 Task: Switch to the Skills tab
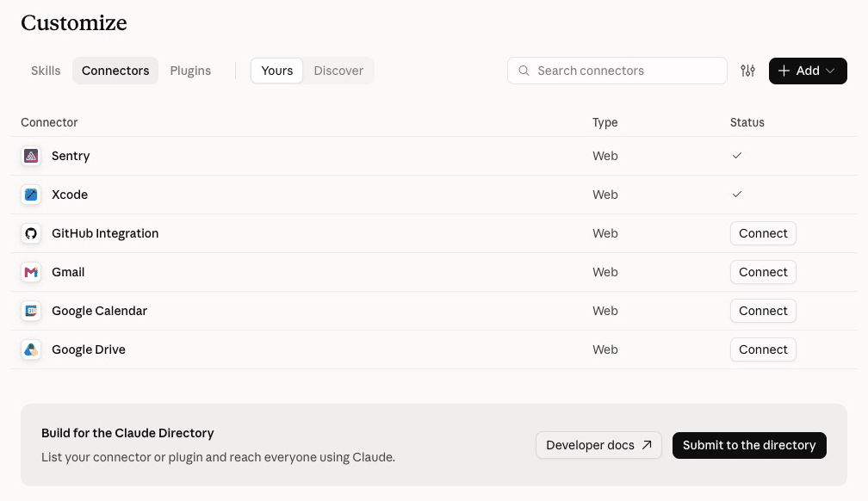pyautogui.click(x=46, y=71)
